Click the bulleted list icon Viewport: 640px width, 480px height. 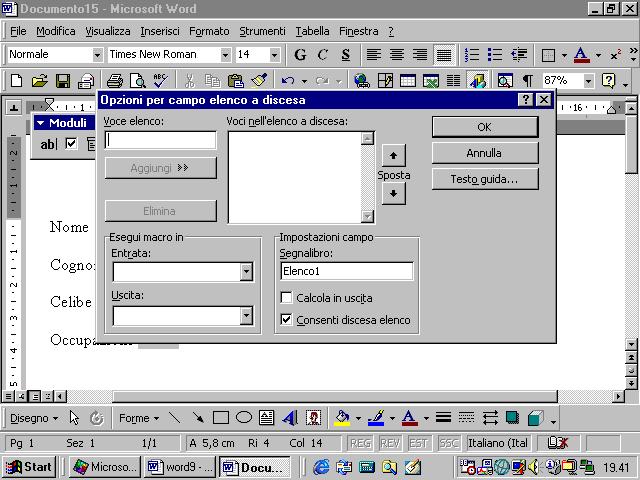tap(495, 55)
